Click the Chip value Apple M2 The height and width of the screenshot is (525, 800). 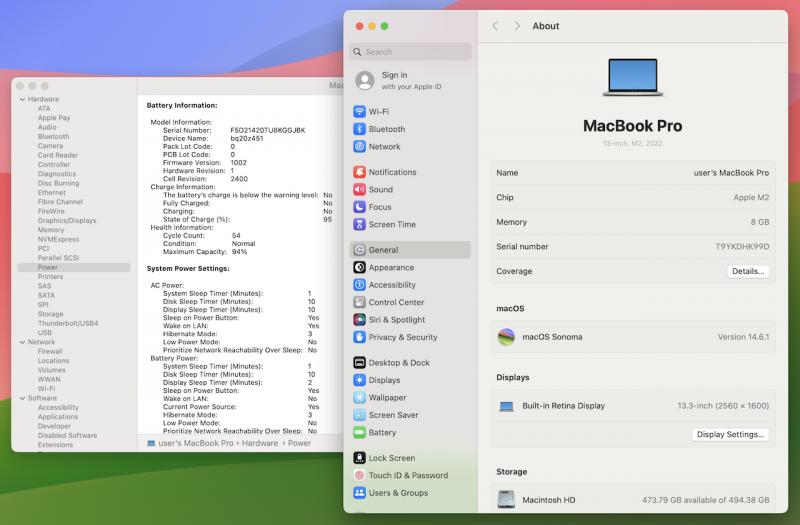(x=751, y=197)
